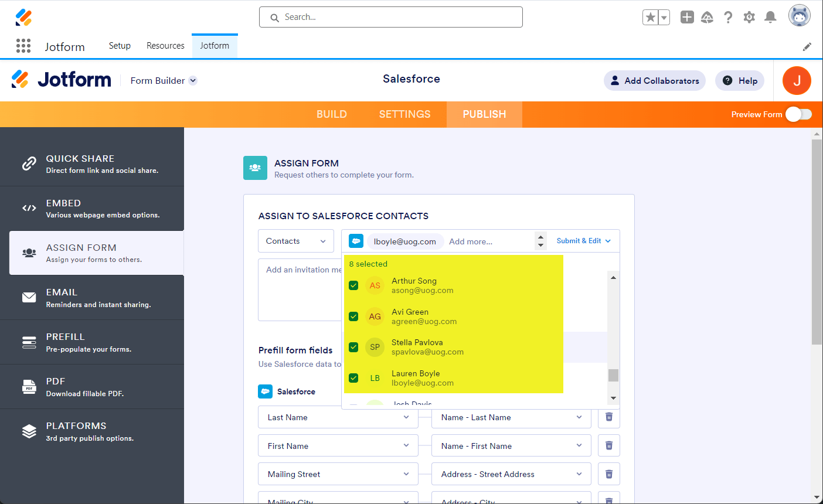Click the Add more recipients field
Viewport: 823px width, 504px height.
click(x=471, y=241)
